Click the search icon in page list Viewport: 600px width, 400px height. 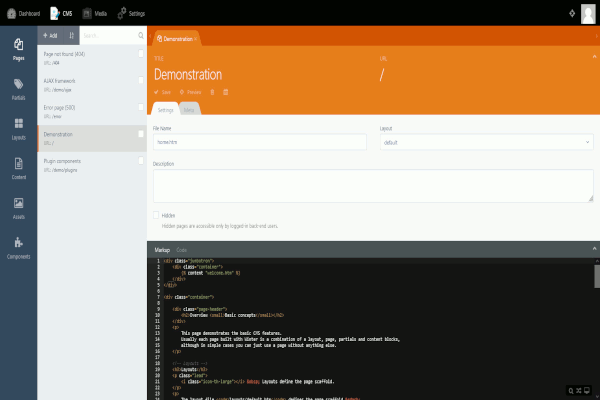141,35
